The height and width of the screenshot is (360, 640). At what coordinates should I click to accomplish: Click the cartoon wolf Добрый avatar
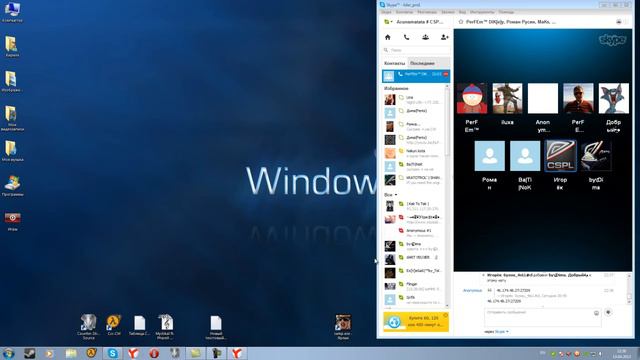pyautogui.click(x=614, y=98)
